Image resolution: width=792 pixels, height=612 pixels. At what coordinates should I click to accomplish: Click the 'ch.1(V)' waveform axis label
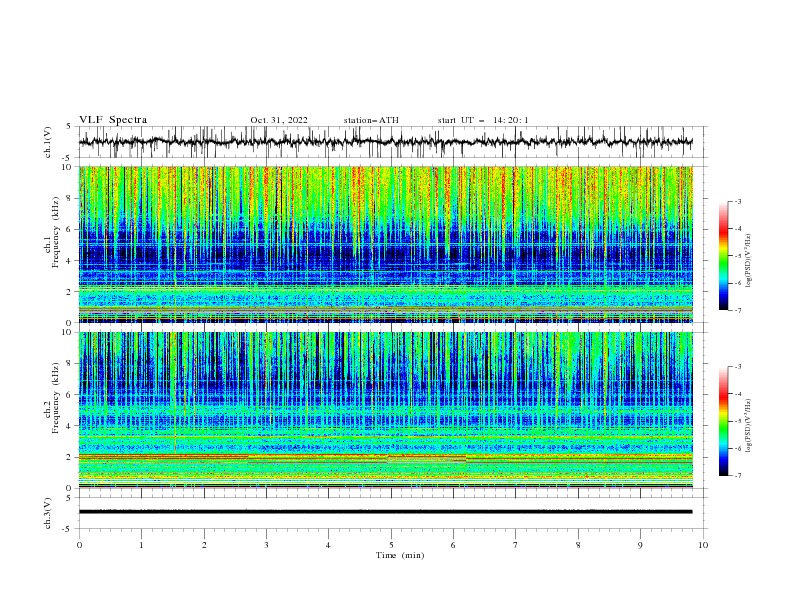[48, 142]
